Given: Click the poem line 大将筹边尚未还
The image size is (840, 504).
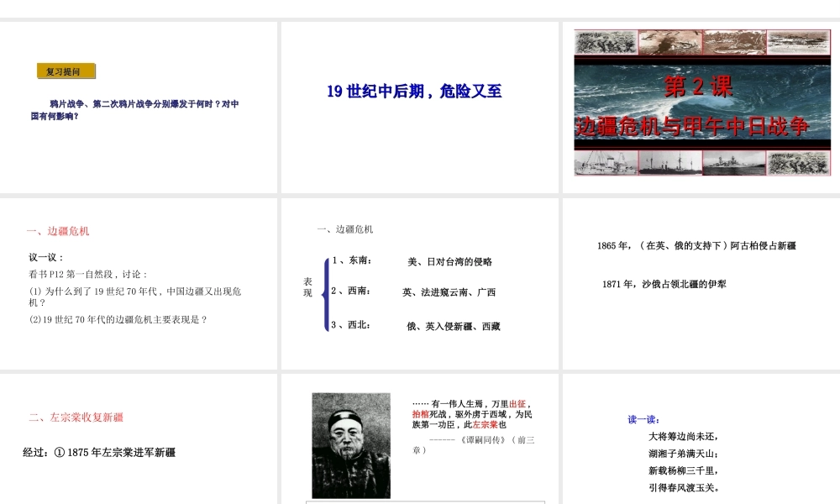Looking at the screenshot, I should [x=683, y=436].
